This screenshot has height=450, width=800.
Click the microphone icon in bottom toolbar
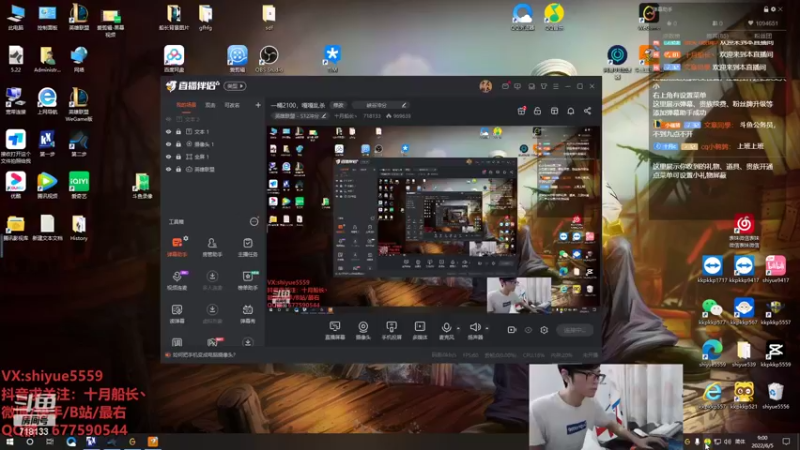[x=446, y=328]
